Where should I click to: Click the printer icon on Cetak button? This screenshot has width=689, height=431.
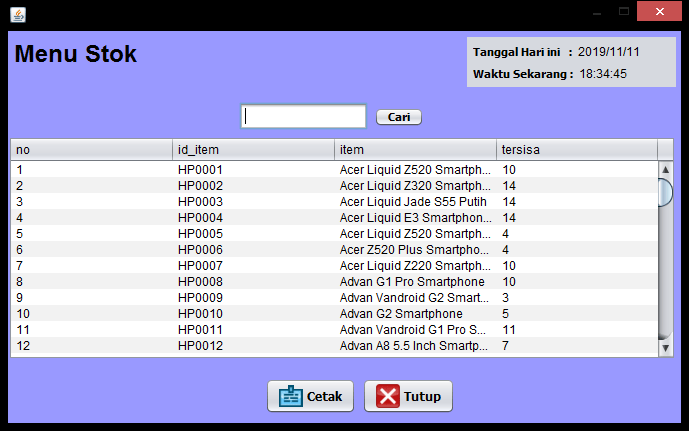click(x=290, y=396)
